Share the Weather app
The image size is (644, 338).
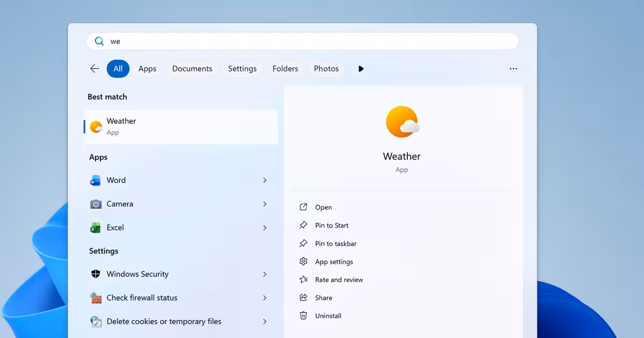click(324, 298)
